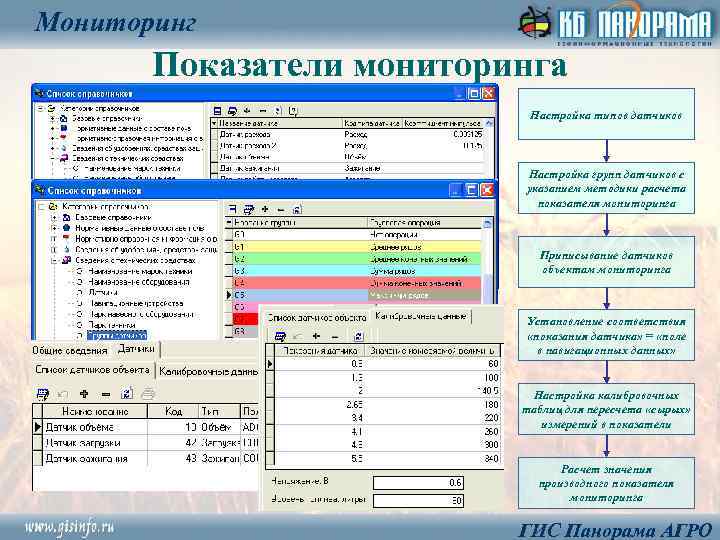
Task: Click the delete (minus) icon in the upper Список справочников window toolbar
Action: coord(263,111)
